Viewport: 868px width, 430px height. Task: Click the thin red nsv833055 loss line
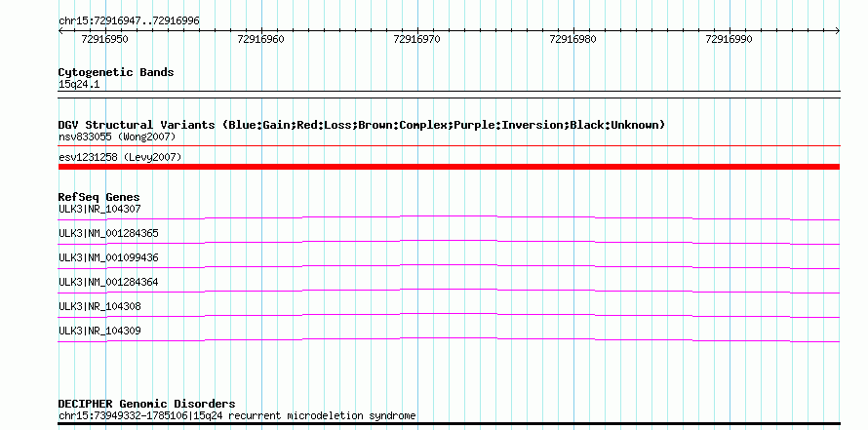(x=449, y=146)
